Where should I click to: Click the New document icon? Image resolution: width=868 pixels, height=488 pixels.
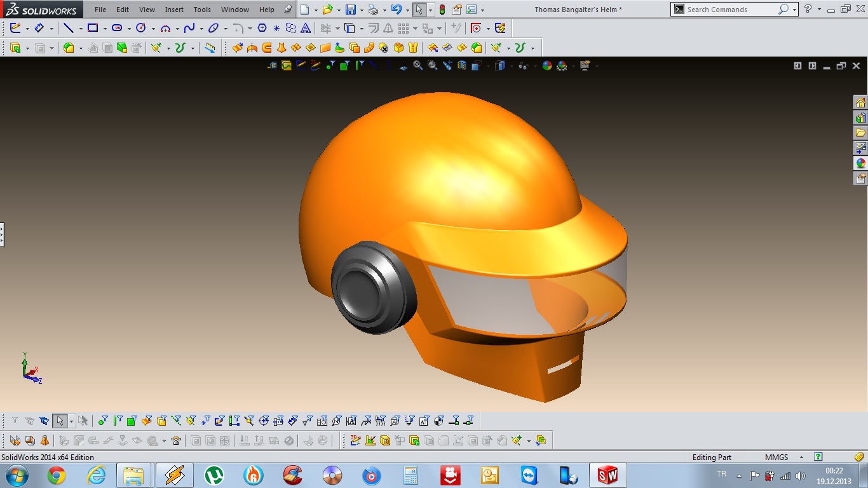(x=305, y=10)
